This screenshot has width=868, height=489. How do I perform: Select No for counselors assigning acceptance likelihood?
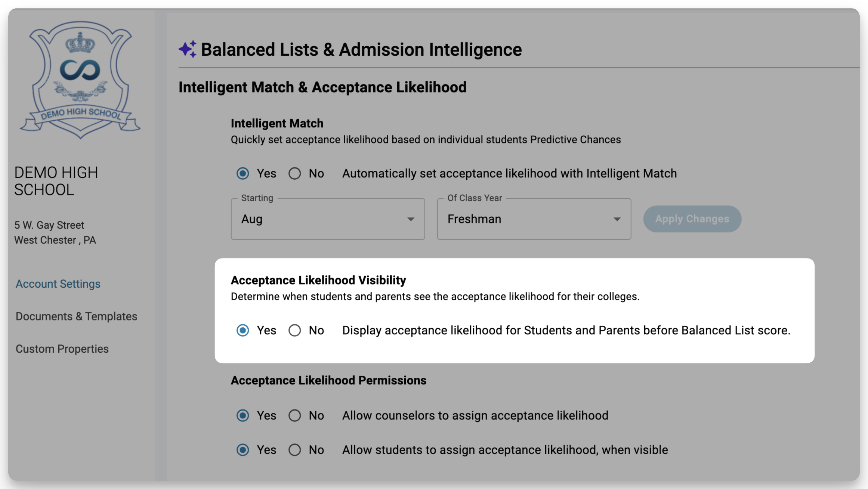tap(294, 415)
